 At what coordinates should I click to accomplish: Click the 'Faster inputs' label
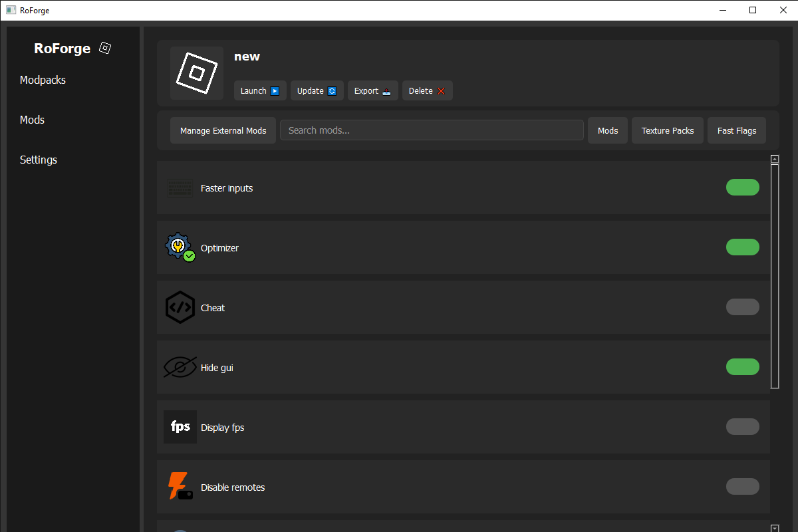(227, 188)
